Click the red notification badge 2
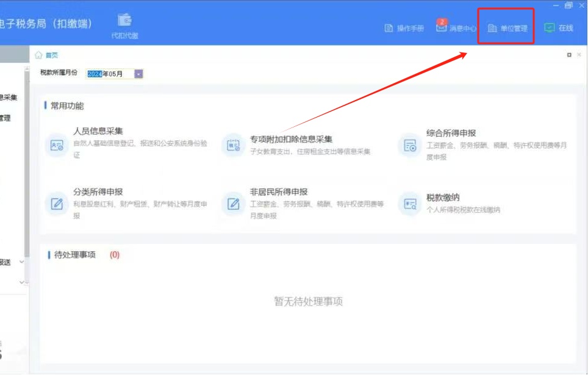This screenshot has width=588, height=375. coord(442,22)
